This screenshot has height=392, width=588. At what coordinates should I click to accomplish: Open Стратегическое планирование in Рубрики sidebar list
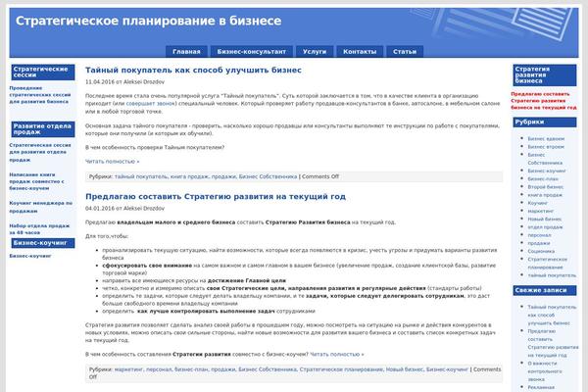click(548, 264)
